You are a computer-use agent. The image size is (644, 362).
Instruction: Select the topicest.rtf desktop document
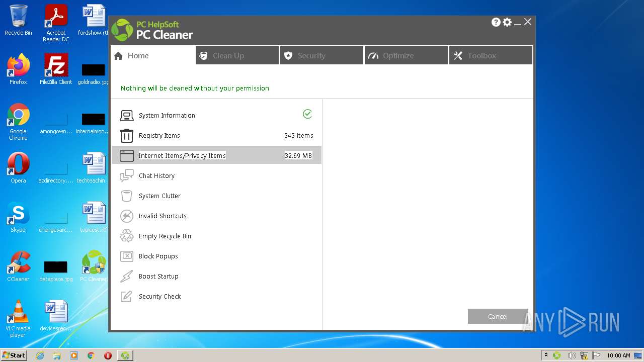click(x=94, y=217)
